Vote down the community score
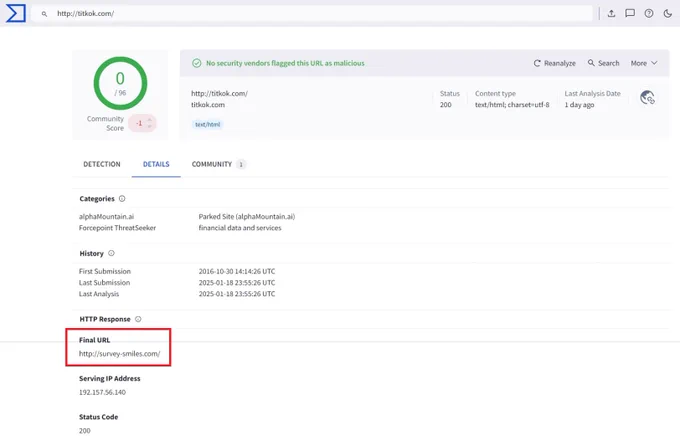This screenshot has height=446, width=680. 150,127
